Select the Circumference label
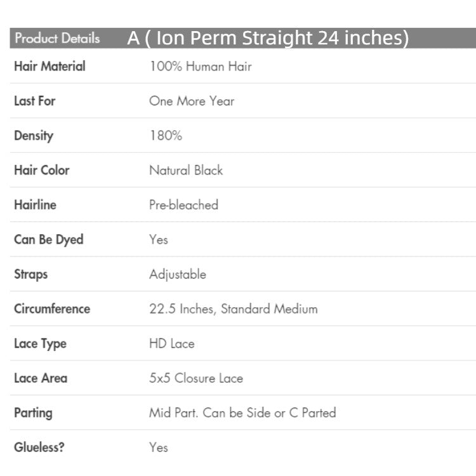 click(x=52, y=309)
